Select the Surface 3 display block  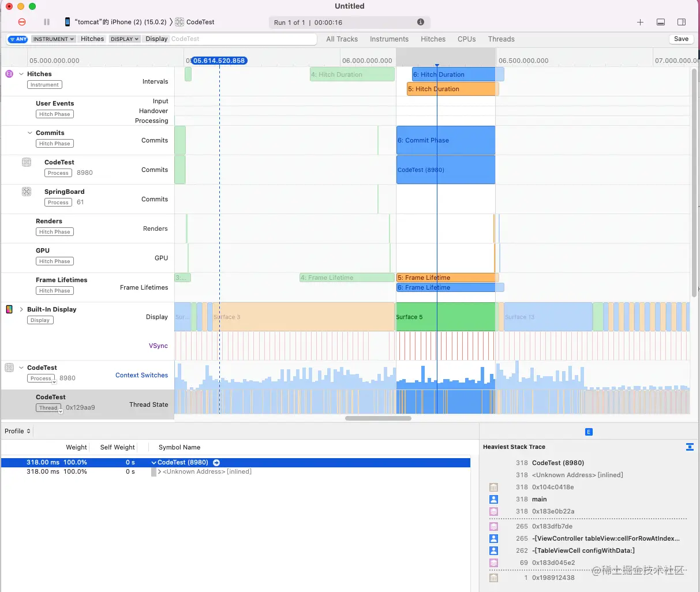(304, 317)
